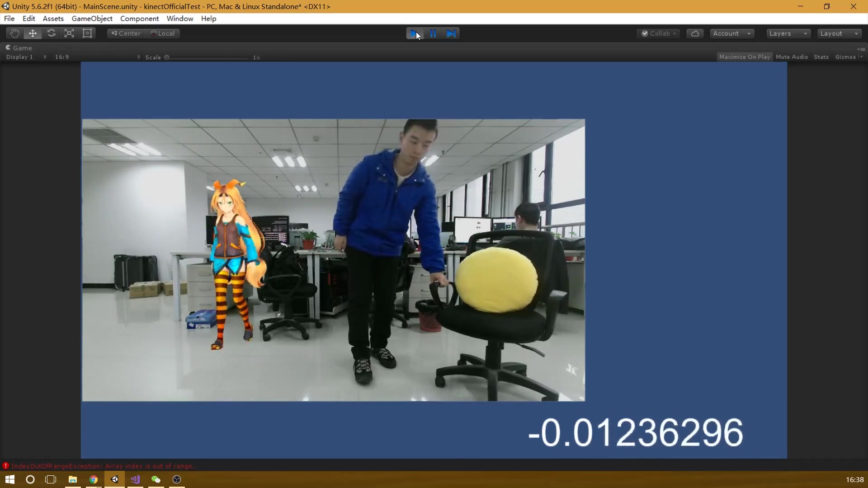This screenshot has width=868, height=488.
Task: Select the Move tool
Action: click(33, 33)
